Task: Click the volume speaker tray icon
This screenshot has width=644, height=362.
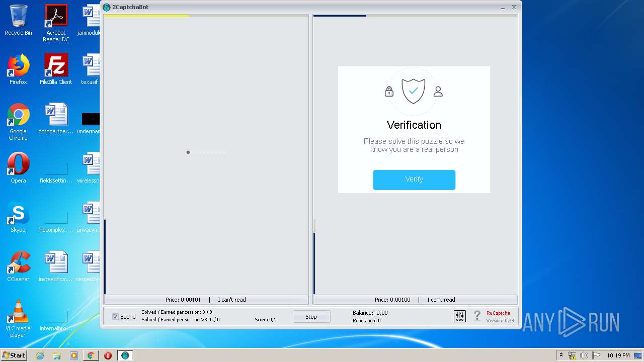Action: click(584, 355)
